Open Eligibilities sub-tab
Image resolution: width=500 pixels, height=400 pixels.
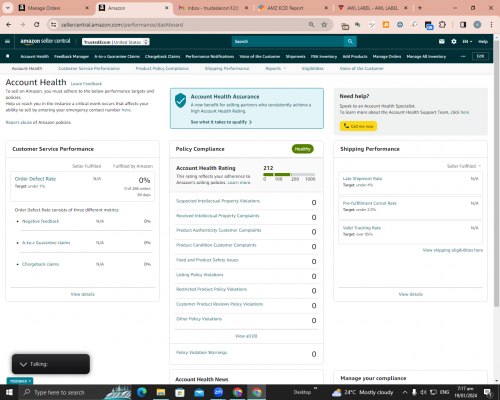313,68
